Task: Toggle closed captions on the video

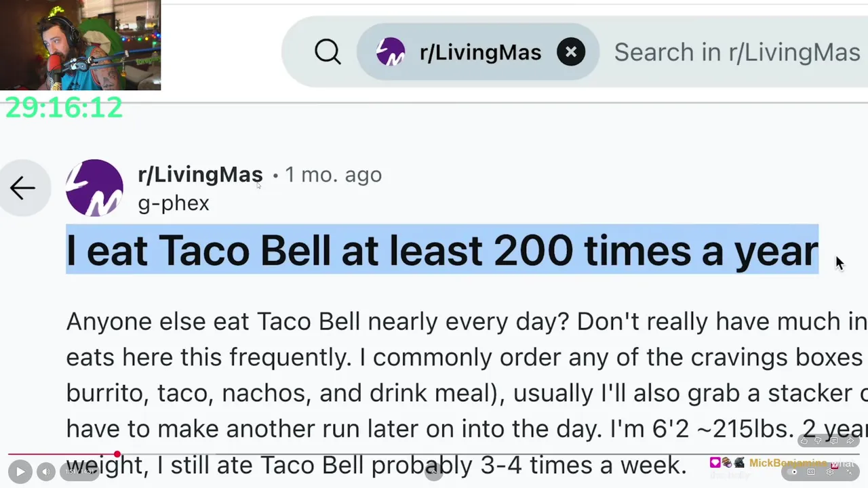Action: click(811, 472)
